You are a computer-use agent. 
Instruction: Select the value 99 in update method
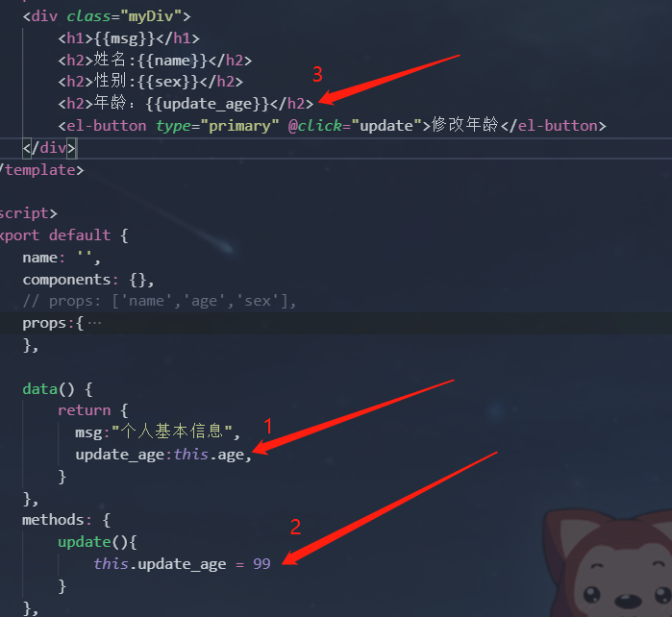click(261, 563)
